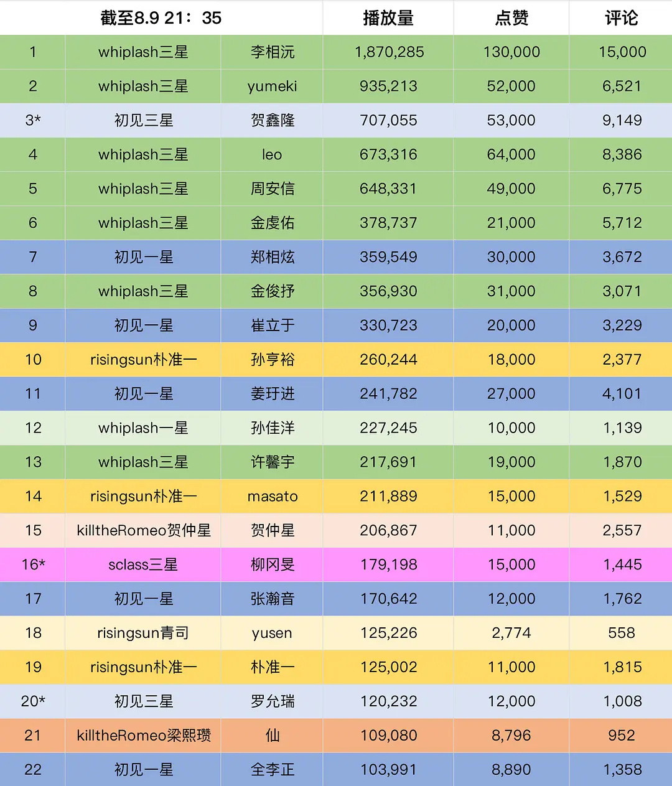672x786 pixels.
Task: Click play count 179,198
Action: [x=388, y=565]
